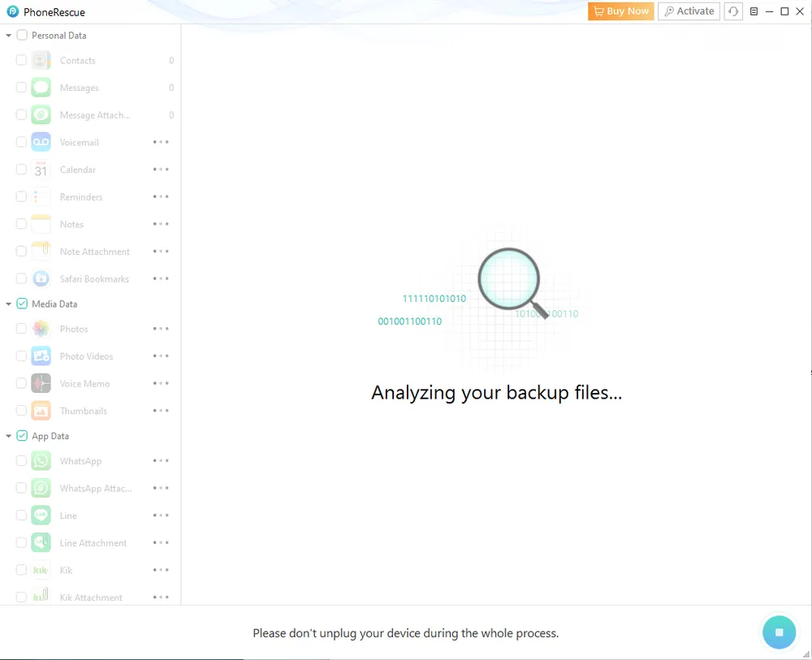Check the Calendar checkbox
The width and height of the screenshot is (812, 660).
point(21,170)
